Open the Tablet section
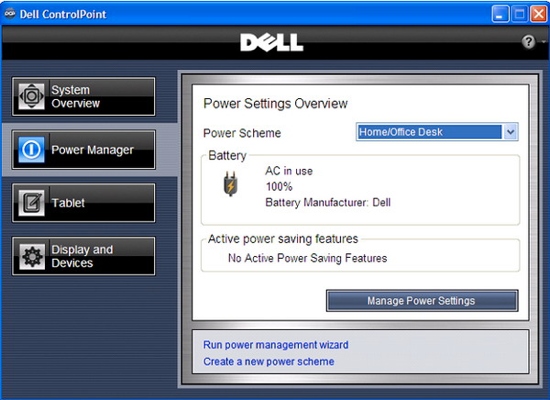550x400 pixels. point(83,203)
